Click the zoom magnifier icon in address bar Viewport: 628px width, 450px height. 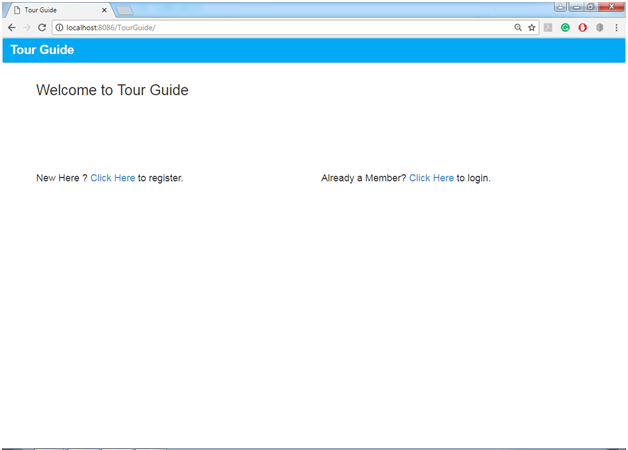518,28
